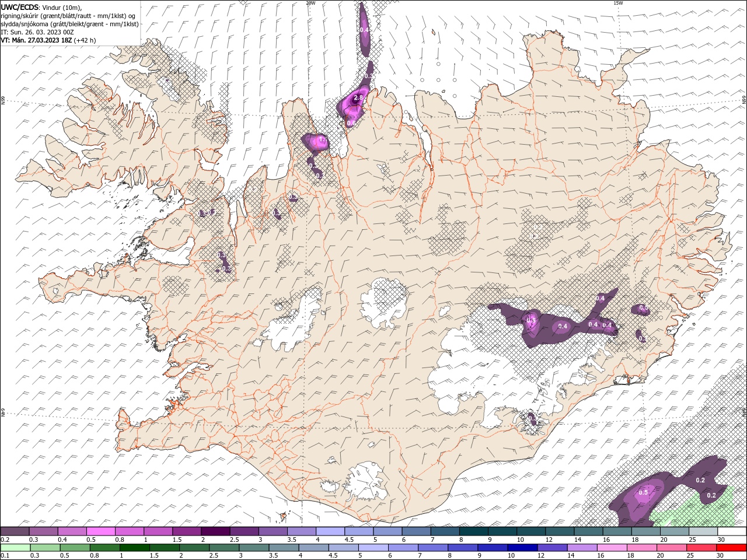Click the 'slydda/snjókoma' legend description line
This screenshot has width=747, height=560.
(x=69, y=24)
